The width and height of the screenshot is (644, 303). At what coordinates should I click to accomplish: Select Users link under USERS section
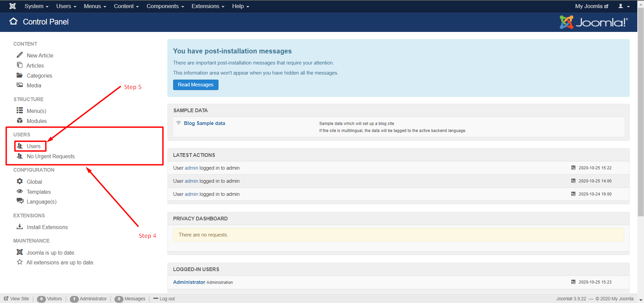point(34,146)
